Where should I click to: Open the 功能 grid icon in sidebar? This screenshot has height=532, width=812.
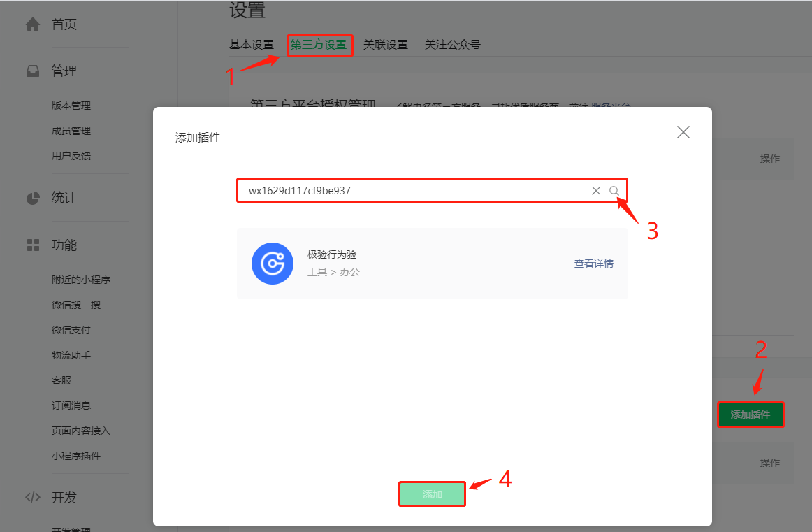click(32, 245)
